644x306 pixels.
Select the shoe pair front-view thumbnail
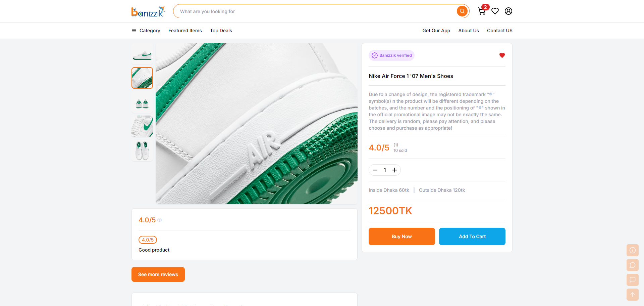142,102
